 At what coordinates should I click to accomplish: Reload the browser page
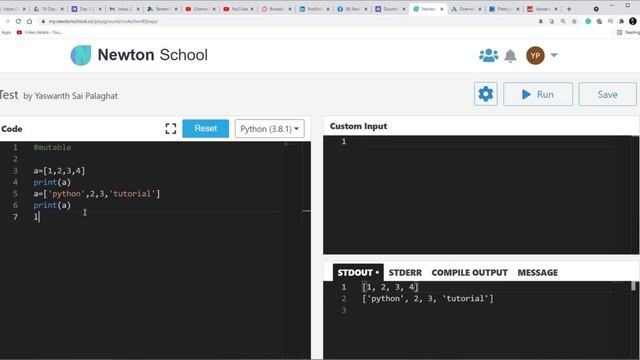pyautogui.click(x=18, y=21)
